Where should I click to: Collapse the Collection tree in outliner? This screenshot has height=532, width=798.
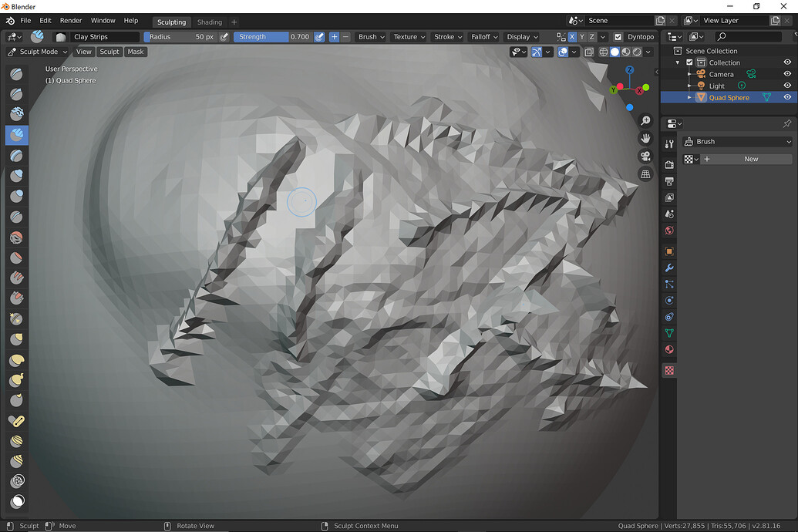[678, 62]
